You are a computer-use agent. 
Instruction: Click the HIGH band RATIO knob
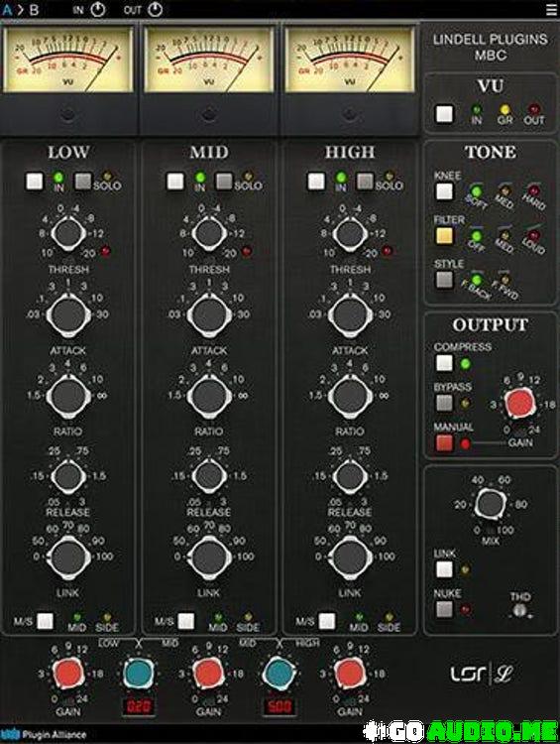pos(350,396)
